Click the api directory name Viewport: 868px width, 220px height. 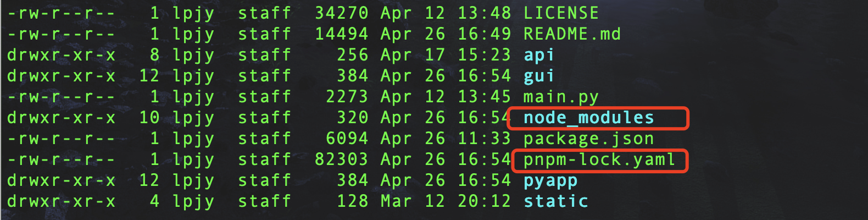[x=538, y=56]
